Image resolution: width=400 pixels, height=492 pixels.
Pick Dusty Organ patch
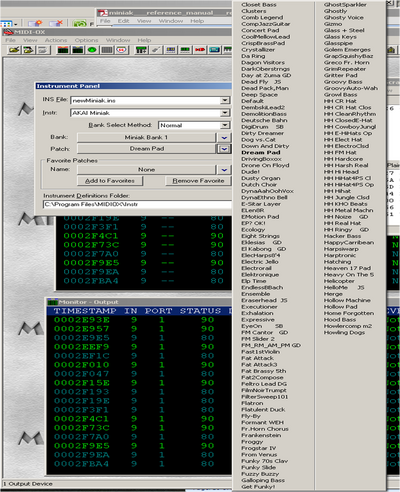pyautogui.click(x=261, y=178)
